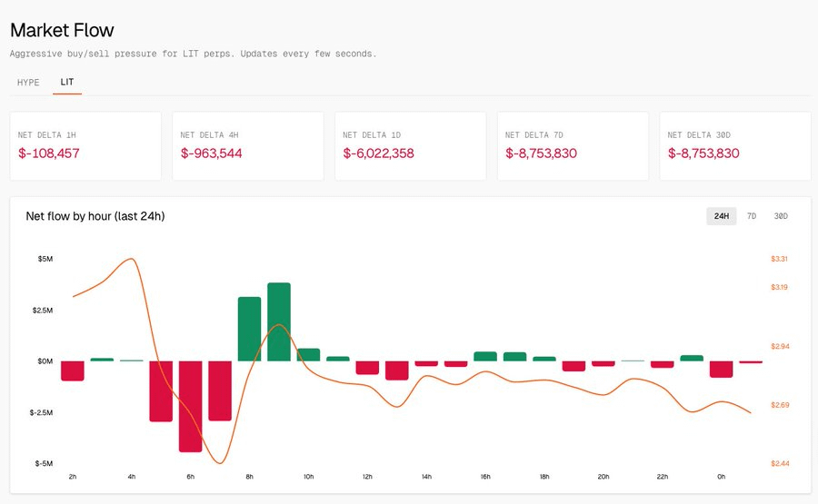This screenshot has height=504, width=818.
Task: Click the Net Delta 1H card
Action: click(85, 145)
